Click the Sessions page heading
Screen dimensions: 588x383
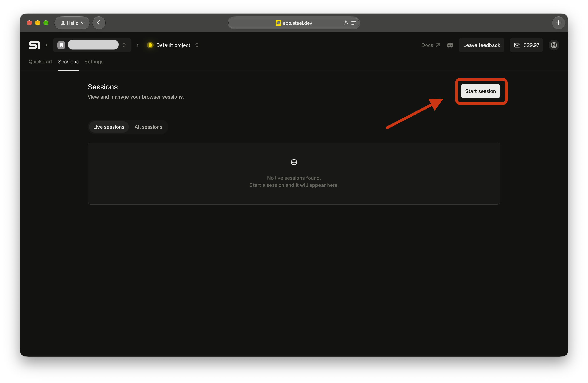coord(102,87)
